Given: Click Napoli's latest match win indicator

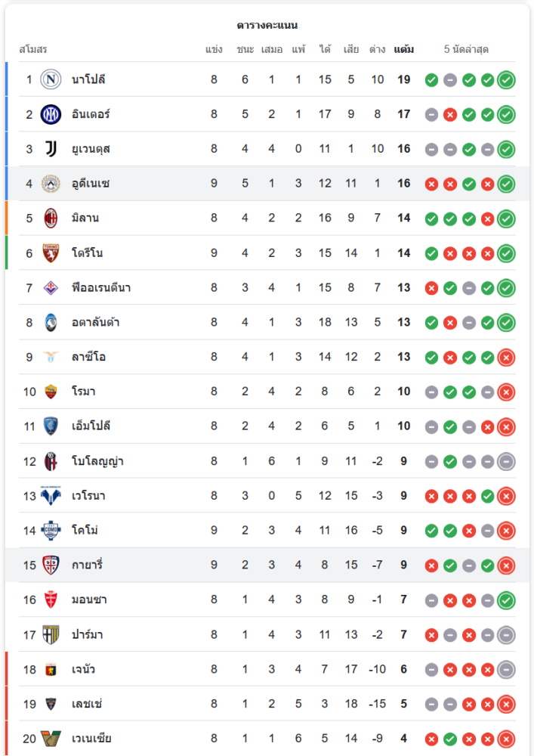Looking at the screenshot, I should 507,79.
